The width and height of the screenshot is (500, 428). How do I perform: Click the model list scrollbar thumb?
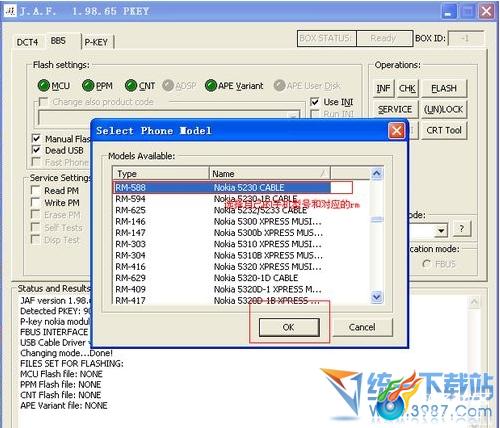(x=377, y=219)
